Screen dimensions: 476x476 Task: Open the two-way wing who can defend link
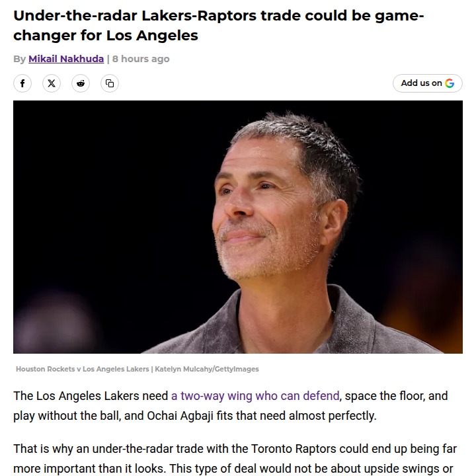tap(255, 396)
